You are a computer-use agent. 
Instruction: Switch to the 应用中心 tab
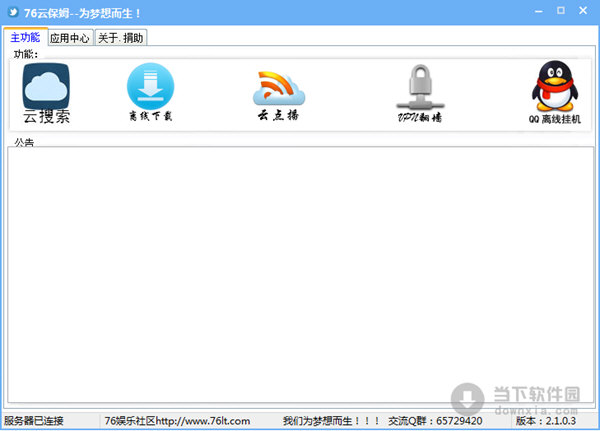[x=70, y=38]
